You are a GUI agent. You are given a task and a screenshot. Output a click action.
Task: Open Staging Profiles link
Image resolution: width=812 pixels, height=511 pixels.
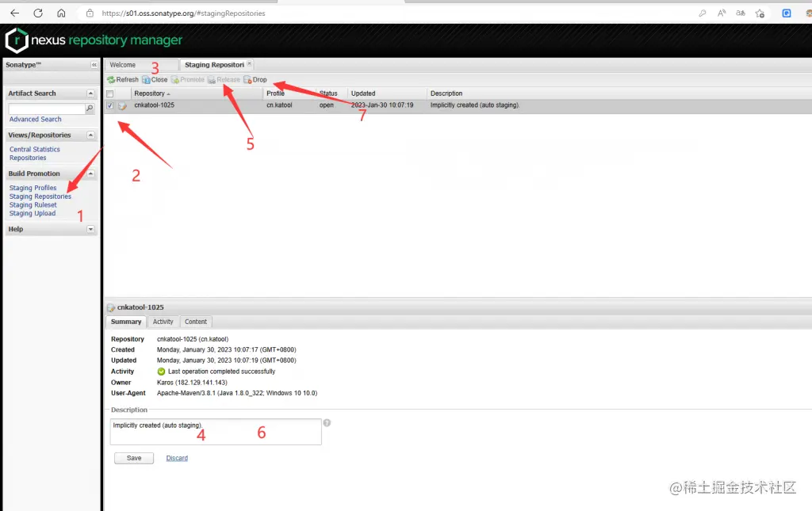click(x=33, y=188)
